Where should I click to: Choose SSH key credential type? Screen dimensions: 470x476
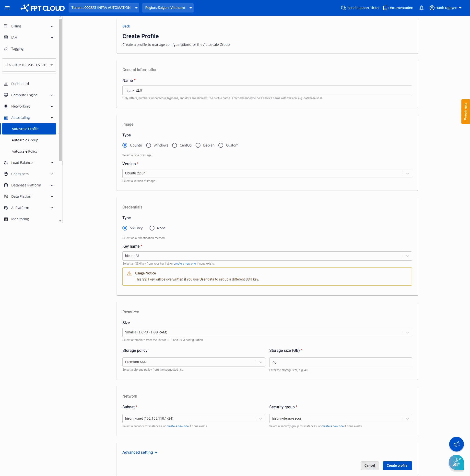[x=125, y=228]
